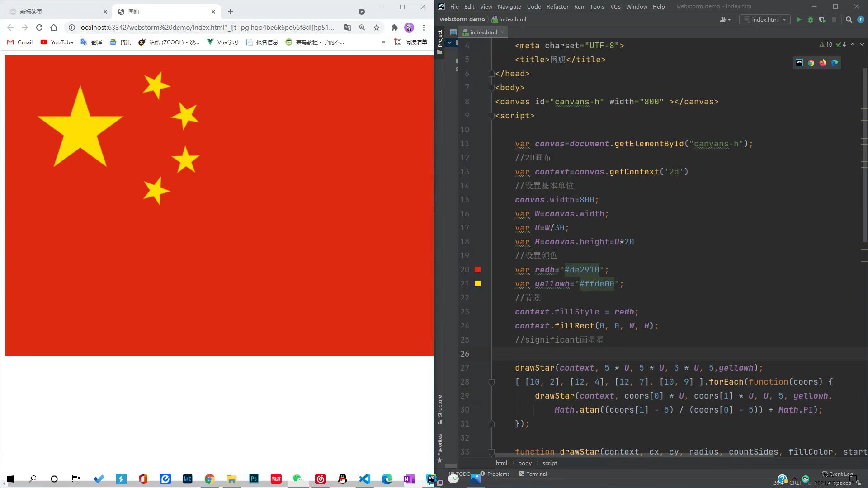The image size is (868, 488).
Task: Click the webstorm demo project breadcrumb
Action: click(x=462, y=19)
